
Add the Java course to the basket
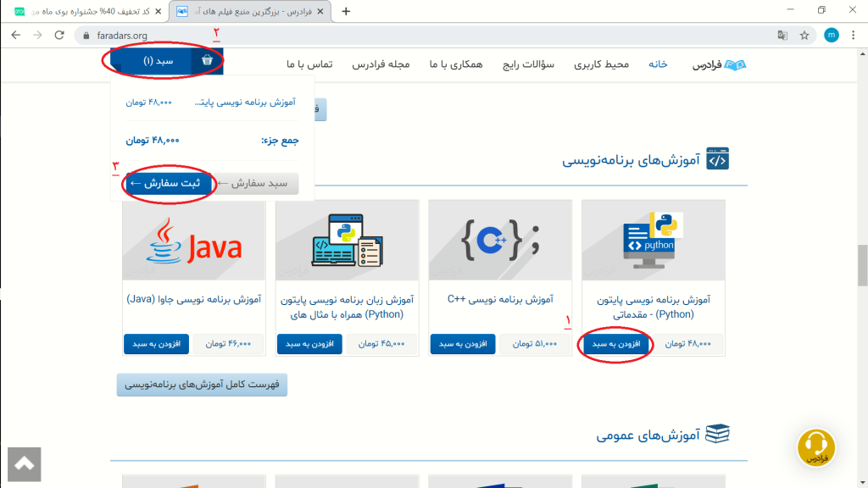156,344
